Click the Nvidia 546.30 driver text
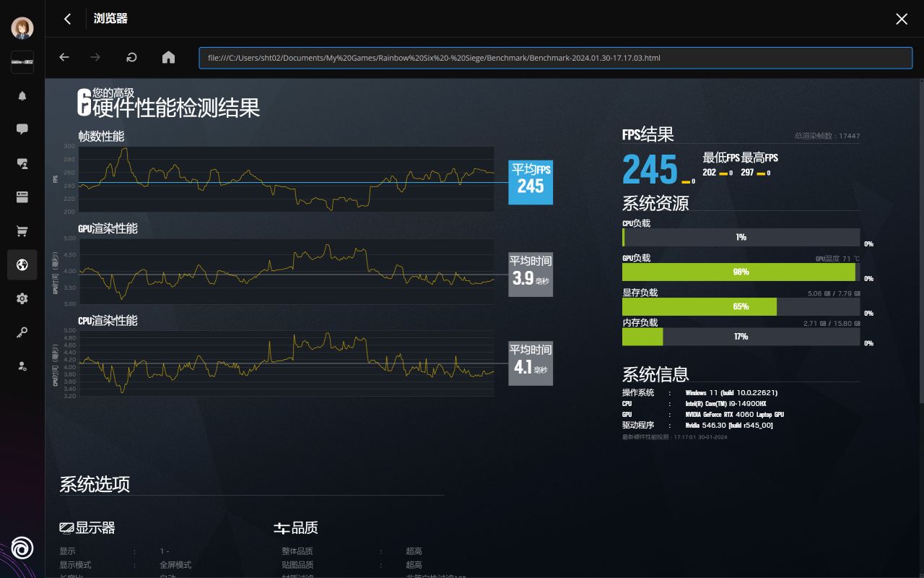924x578 pixels. (x=729, y=426)
